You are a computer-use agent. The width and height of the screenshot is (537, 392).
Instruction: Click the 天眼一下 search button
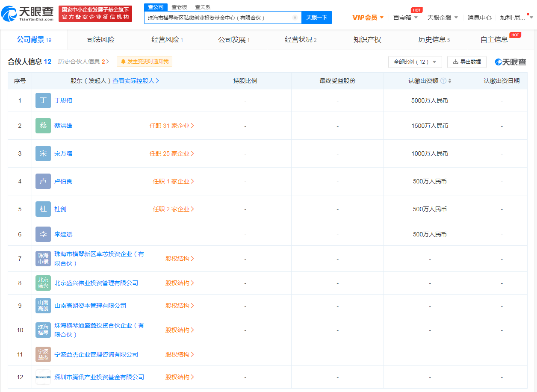pos(317,18)
